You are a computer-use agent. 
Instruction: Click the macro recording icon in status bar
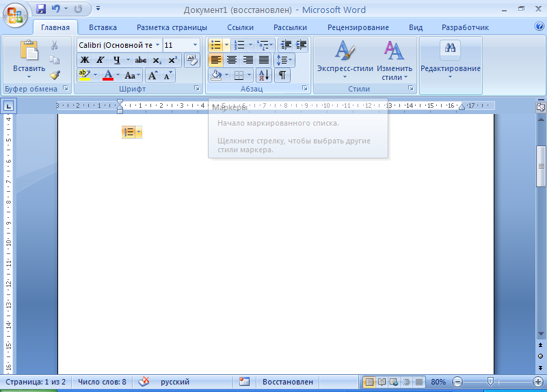(x=244, y=382)
